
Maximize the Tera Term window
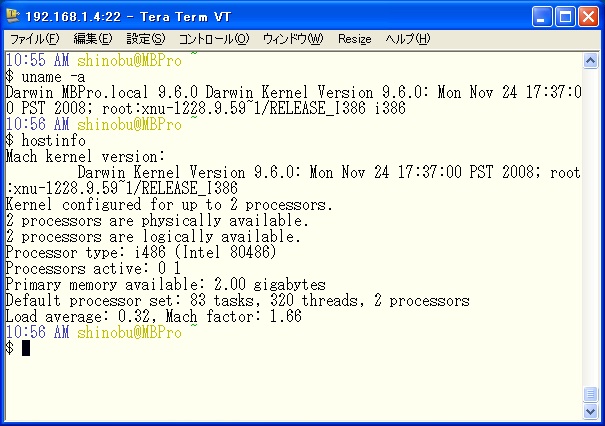click(565, 17)
